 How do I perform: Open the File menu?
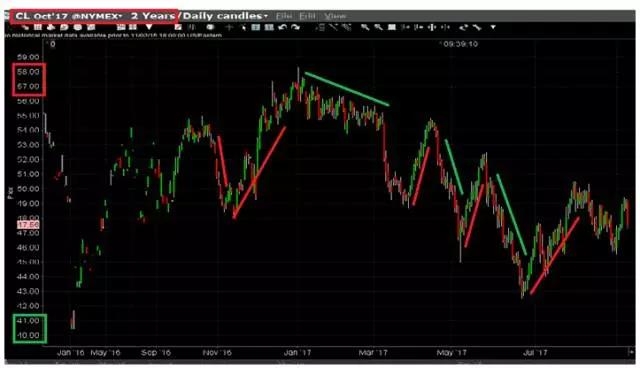(x=284, y=16)
